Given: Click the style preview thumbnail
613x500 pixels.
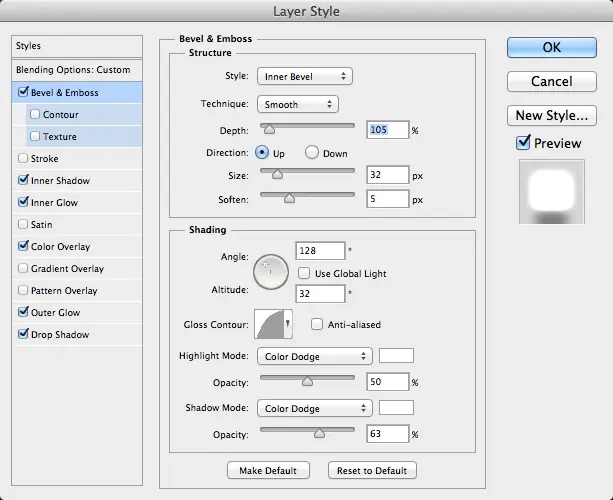Looking at the screenshot, I should [x=552, y=192].
